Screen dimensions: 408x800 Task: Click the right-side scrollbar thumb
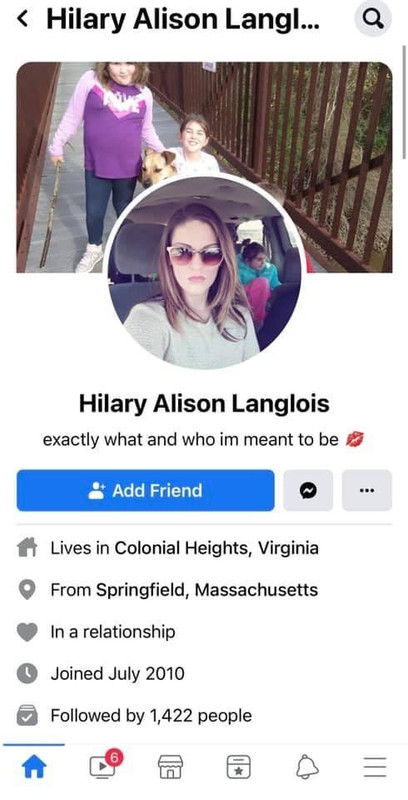404,102
